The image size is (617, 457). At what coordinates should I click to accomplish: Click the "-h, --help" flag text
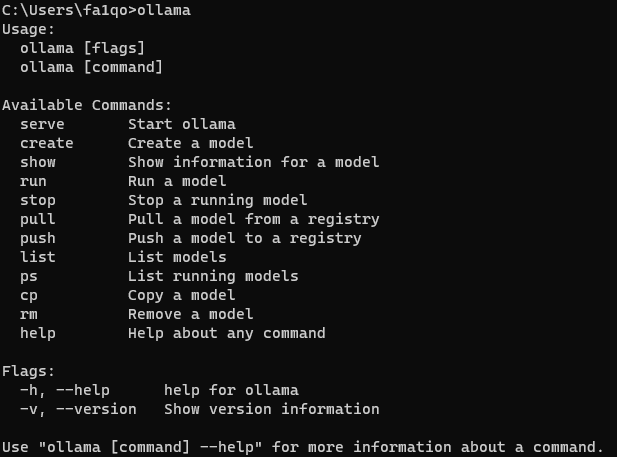(65, 390)
